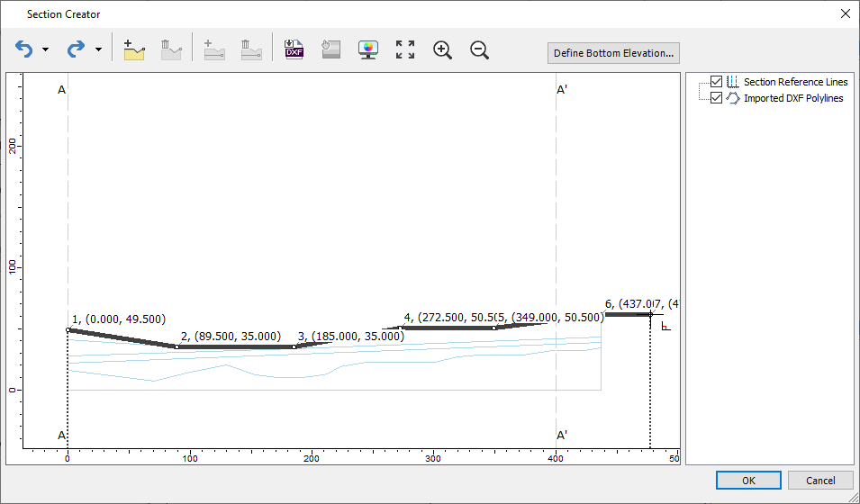Click the Zoom Extents icon
860x504 pixels.
pyautogui.click(x=405, y=49)
